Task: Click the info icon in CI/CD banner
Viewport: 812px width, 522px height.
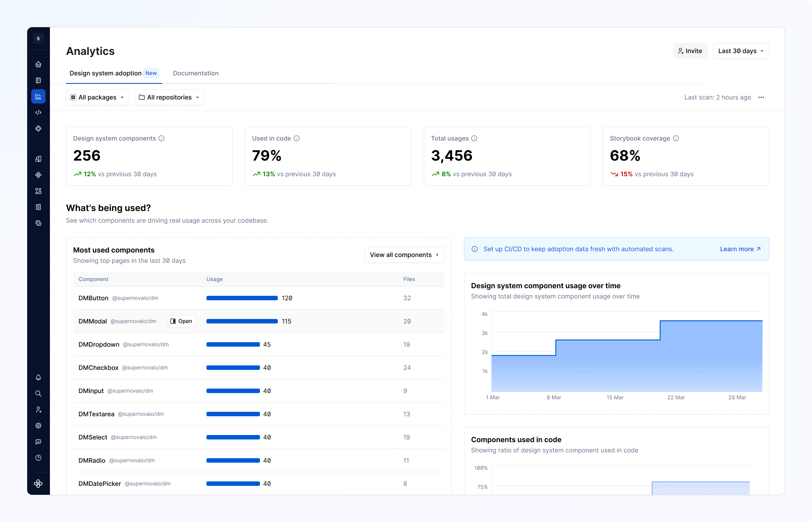Action: pos(475,249)
